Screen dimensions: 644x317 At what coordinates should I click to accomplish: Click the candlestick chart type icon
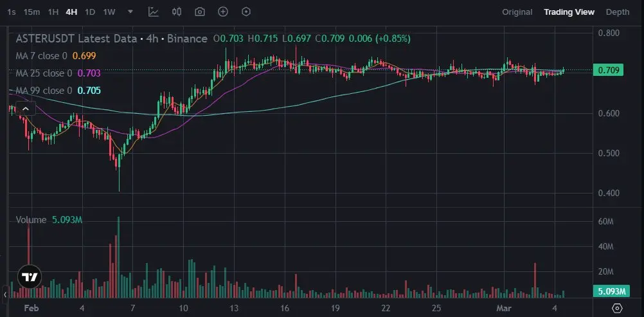177,12
